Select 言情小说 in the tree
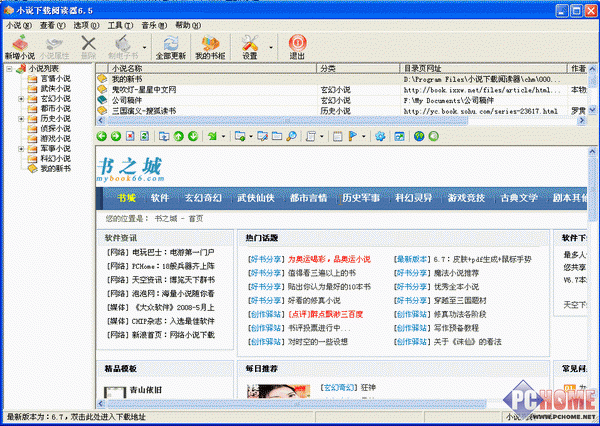The height and width of the screenshot is (426, 600). coord(55,79)
